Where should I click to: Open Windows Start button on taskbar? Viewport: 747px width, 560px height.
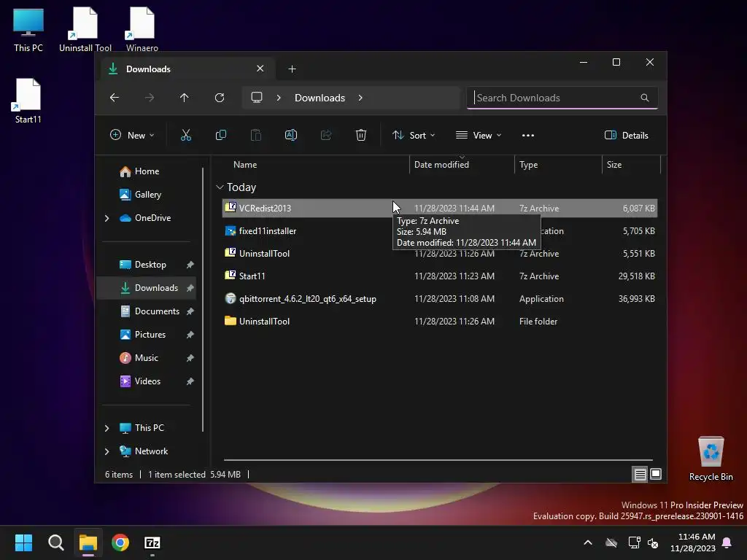pyautogui.click(x=23, y=542)
